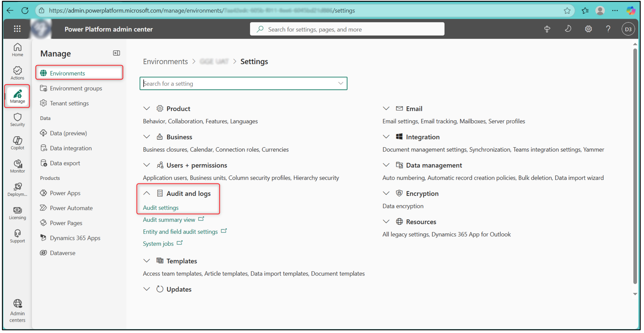Screen dimensions: 644x333
Task: Click the help question mark icon
Action: point(608,29)
